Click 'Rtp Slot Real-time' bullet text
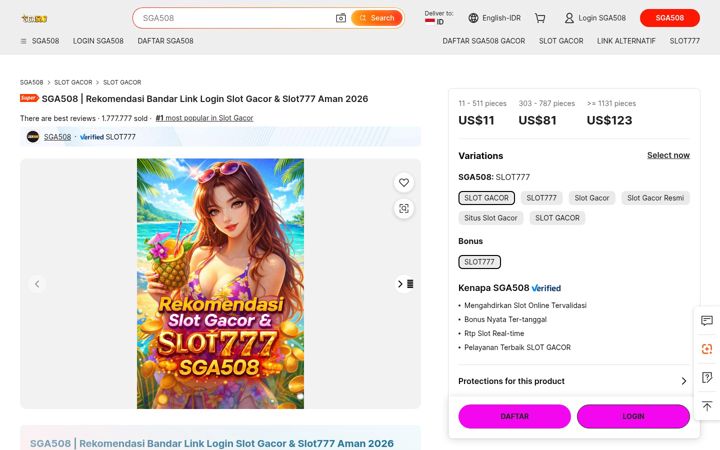The height and width of the screenshot is (450, 720). 494,333
